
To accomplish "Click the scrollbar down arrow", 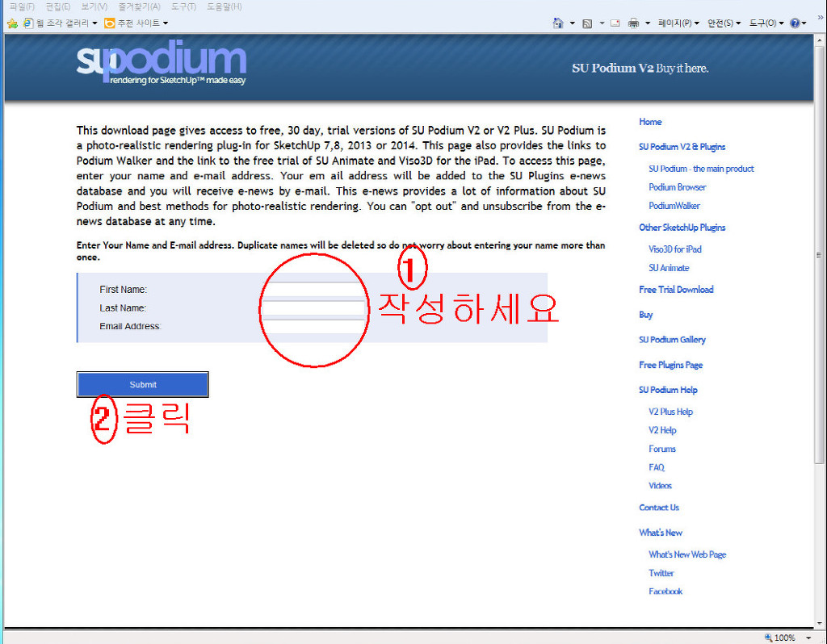I will [819, 623].
